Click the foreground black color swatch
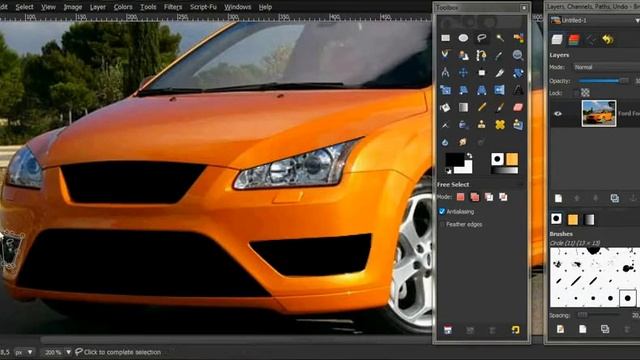Image resolution: width=640 pixels, height=360 pixels. tap(454, 160)
